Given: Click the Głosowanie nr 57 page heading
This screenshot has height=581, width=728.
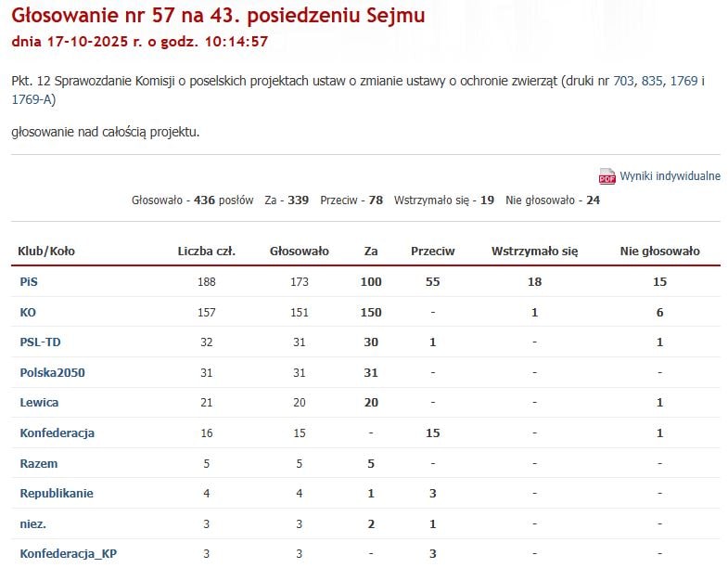Looking at the screenshot, I should (218, 16).
